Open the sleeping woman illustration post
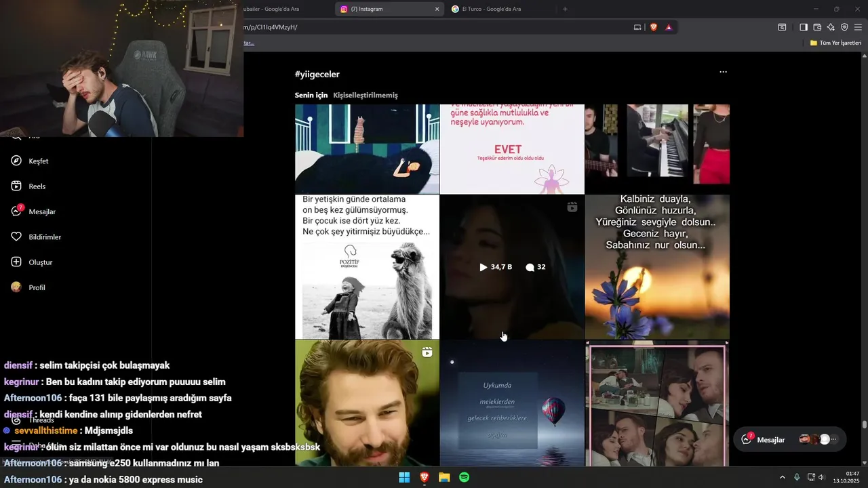The image size is (868, 488). point(367,149)
